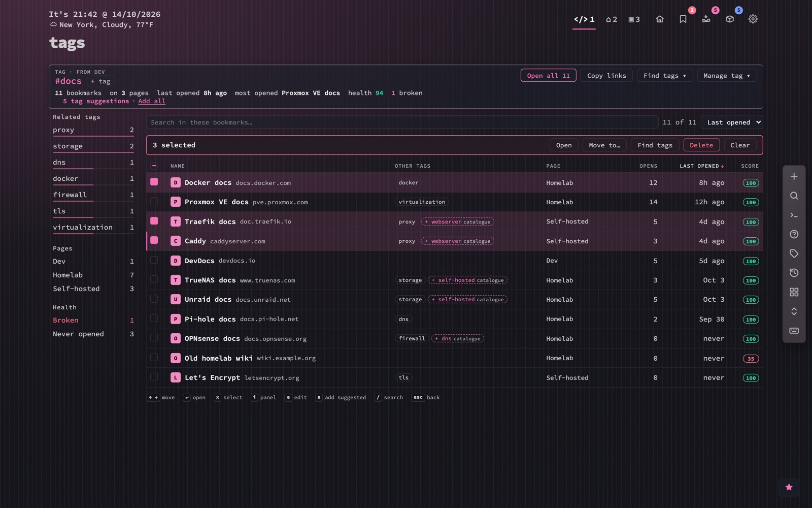Open the history clock icon in sidebar

click(794, 273)
